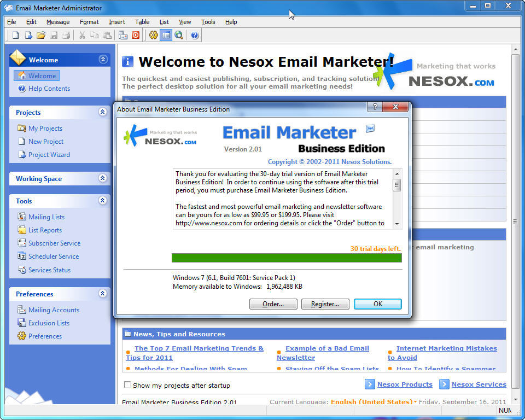Click the open folder toolbar icon
525x420 pixels.
tap(41, 35)
